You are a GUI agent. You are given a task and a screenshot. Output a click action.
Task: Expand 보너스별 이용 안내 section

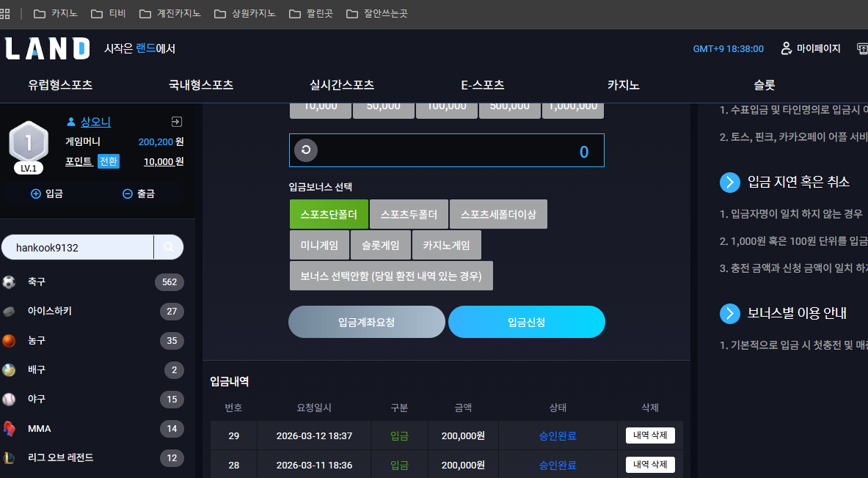click(729, 314)
